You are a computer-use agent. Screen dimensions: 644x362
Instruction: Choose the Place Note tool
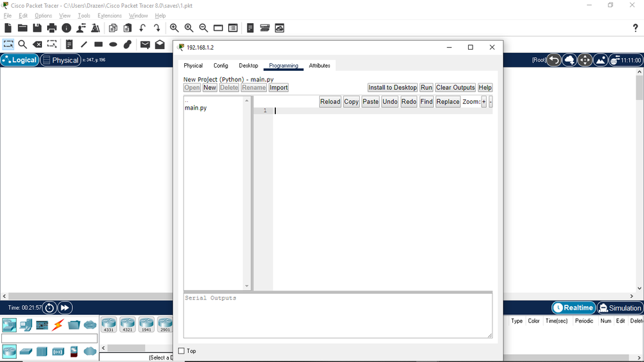coord(69,44)
